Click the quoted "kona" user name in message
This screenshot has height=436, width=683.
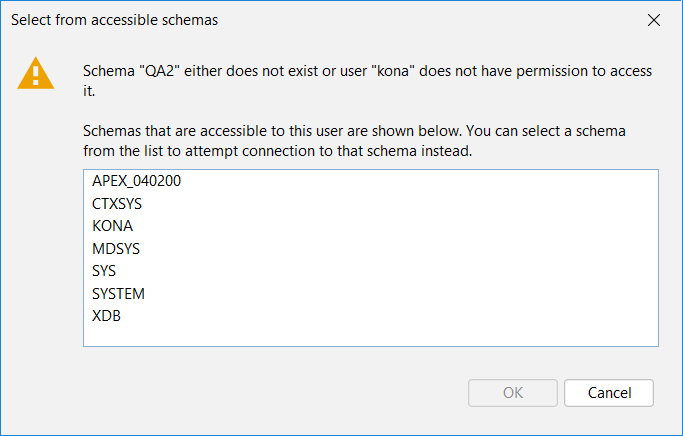(x=392, y=71)
